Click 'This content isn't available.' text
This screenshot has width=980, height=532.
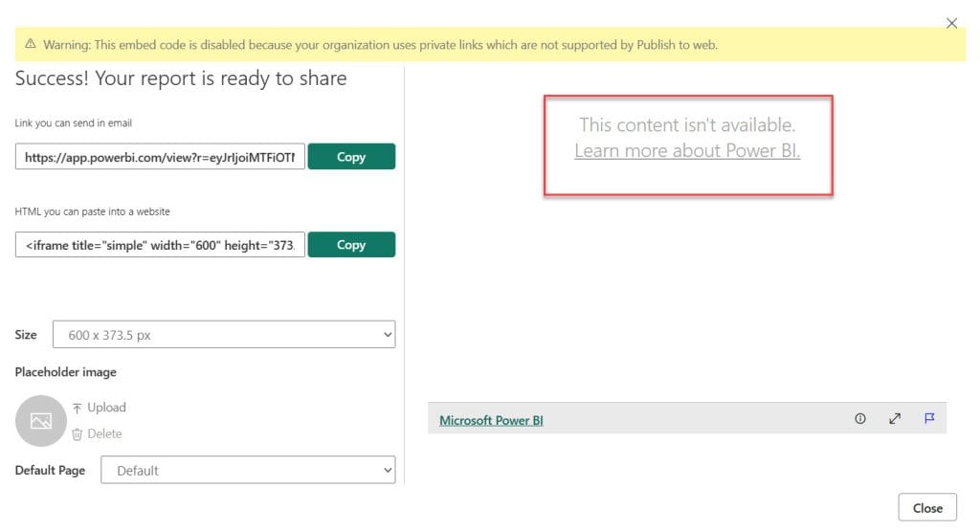[687, 124]
